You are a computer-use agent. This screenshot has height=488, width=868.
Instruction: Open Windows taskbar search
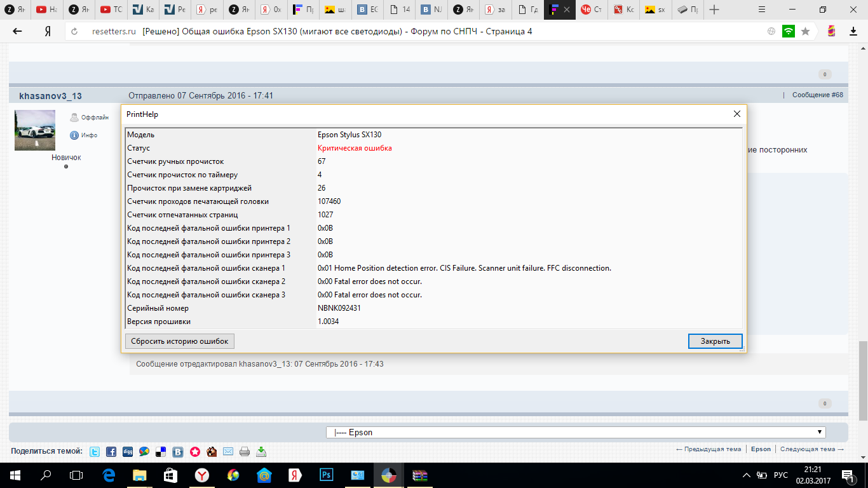pos(46,475)
